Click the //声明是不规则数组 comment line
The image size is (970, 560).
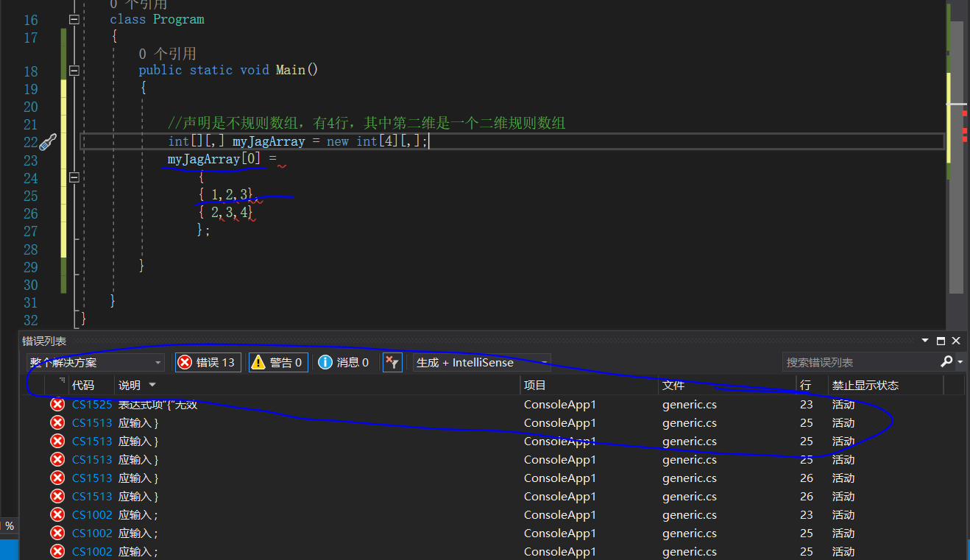[367, 123]
